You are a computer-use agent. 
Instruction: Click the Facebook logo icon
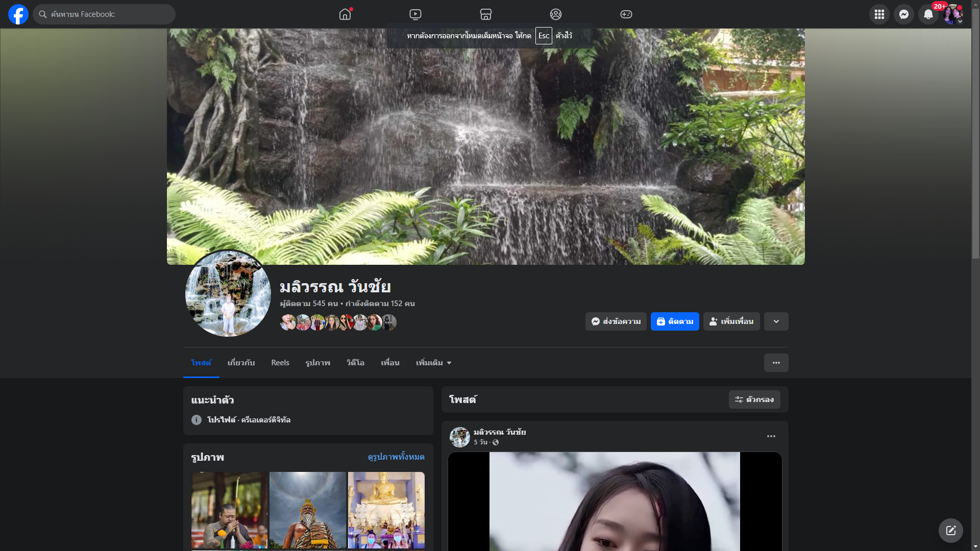point(18,14)
